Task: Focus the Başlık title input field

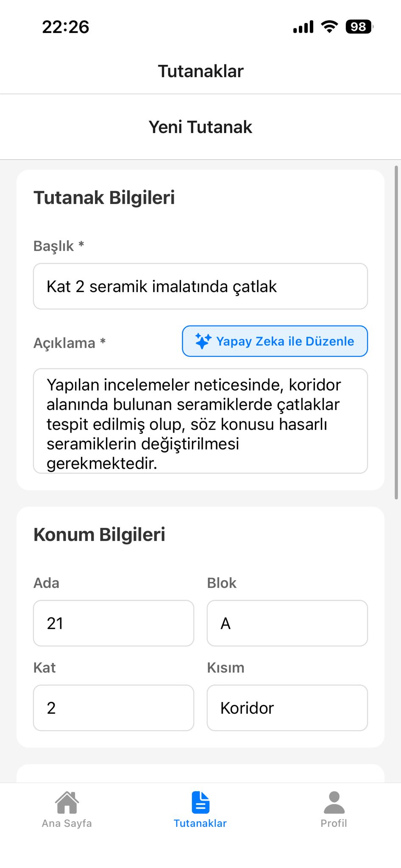Action: [x=200, y=287]
